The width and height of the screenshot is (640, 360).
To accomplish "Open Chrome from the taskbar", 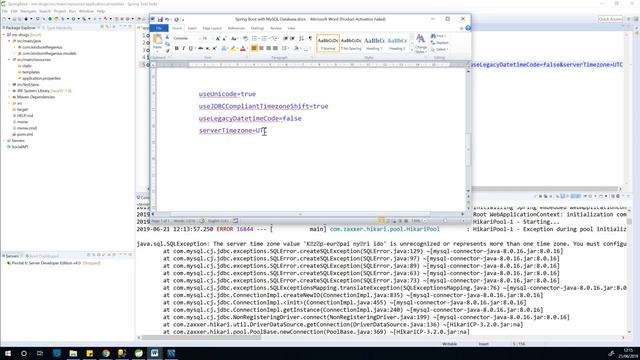I will coord(106,353).
